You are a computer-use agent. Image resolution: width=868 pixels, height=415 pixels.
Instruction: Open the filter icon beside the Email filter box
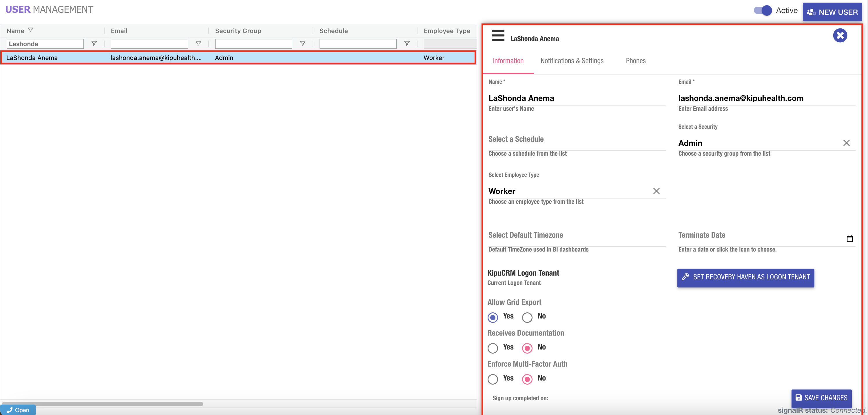coord(198,43)
